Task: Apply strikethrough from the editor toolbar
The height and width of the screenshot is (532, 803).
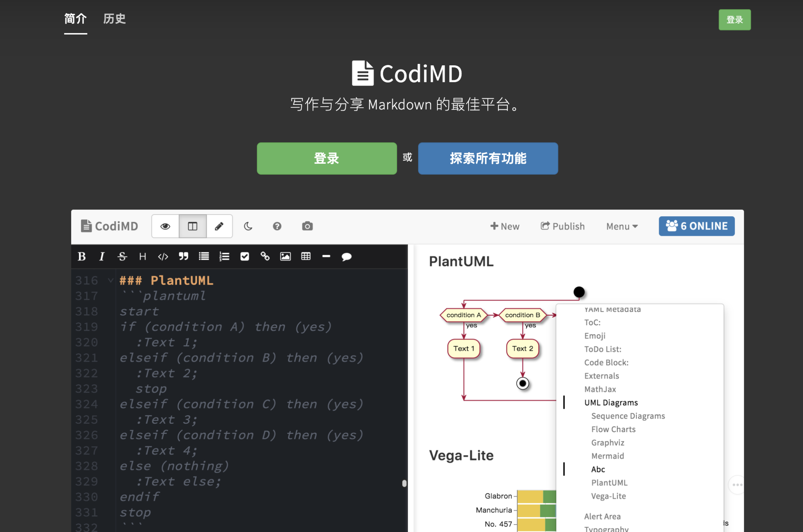Action: pyautogui.click(x=122, y=257)
